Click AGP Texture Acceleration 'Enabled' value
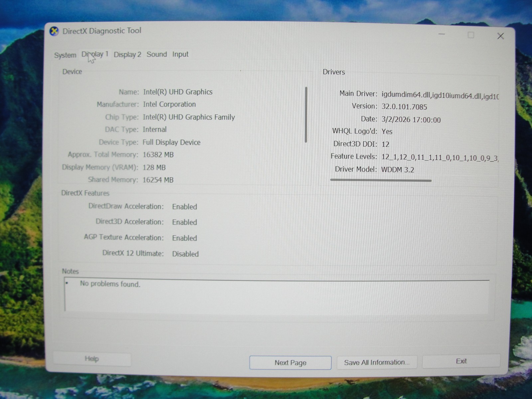Viewport: 532px width, 399px height. pos(185,238)
